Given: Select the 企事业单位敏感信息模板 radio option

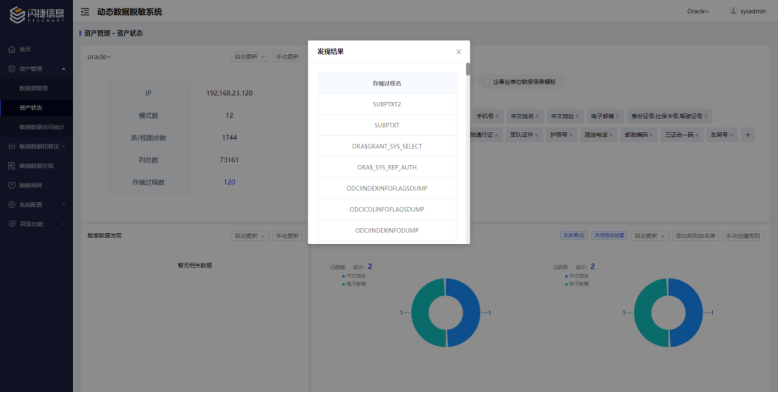Looking at the screenshot, I should click(486, 82).
